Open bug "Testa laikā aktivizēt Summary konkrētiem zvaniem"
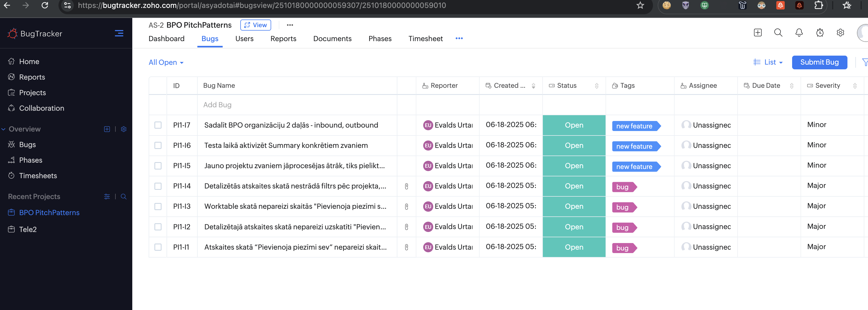868x310 pixels. click(x=286, y=146)
